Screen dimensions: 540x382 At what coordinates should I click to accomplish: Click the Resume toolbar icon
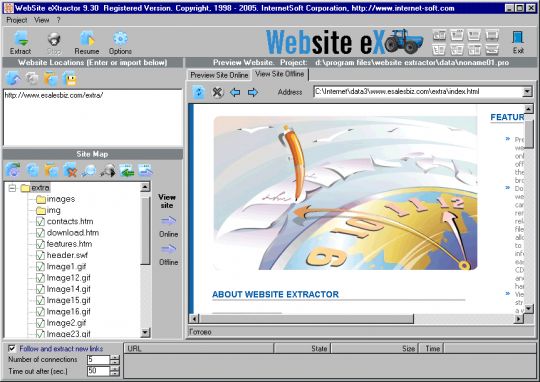[x=87, y=39]
